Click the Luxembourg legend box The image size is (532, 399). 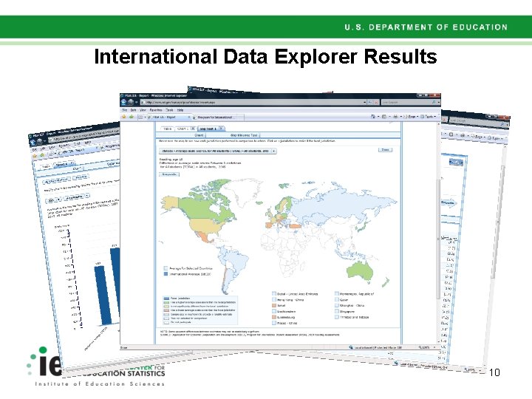274,317
